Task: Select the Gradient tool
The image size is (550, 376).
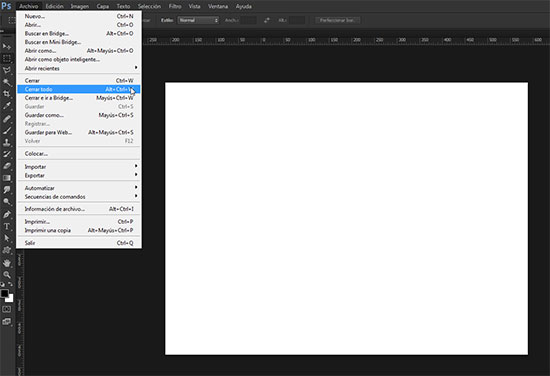Action: 7,178
